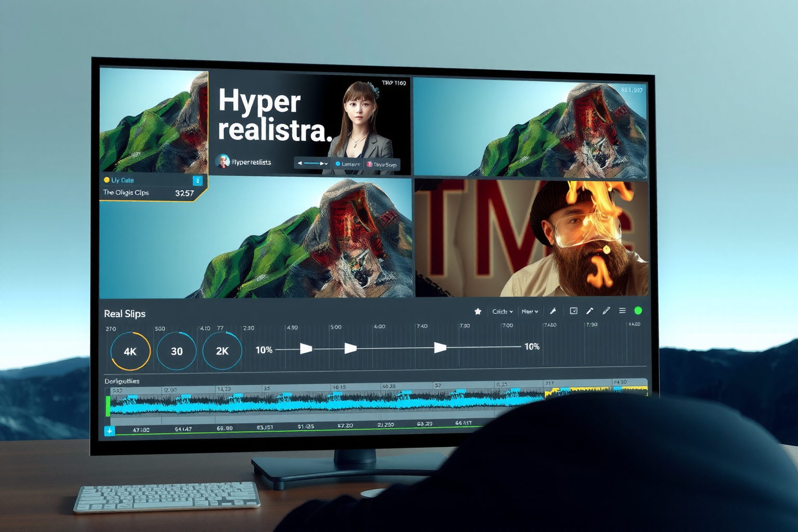Select the pencil edit icon

coord(606,311)
